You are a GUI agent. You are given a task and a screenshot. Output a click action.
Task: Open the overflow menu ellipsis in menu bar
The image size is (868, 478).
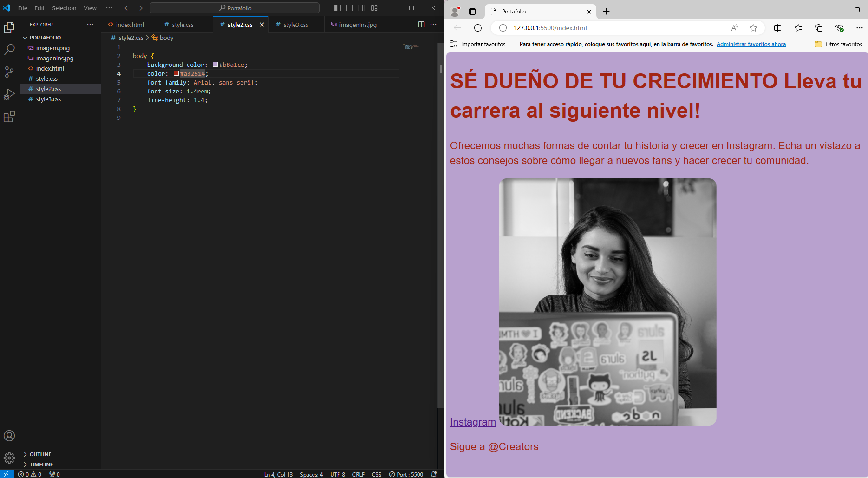[x=109, y=8]
